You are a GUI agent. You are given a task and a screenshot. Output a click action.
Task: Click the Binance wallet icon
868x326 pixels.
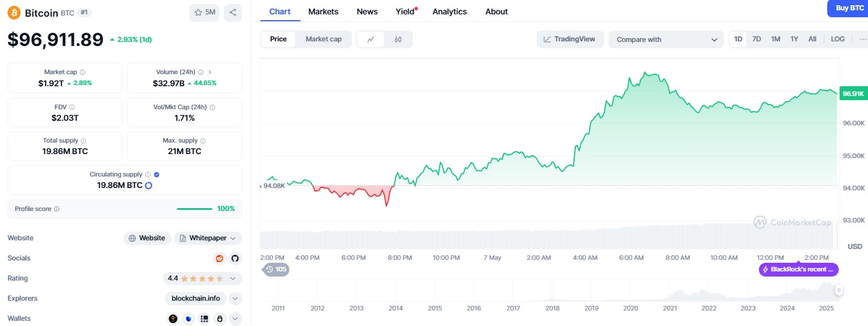(173, 319)
